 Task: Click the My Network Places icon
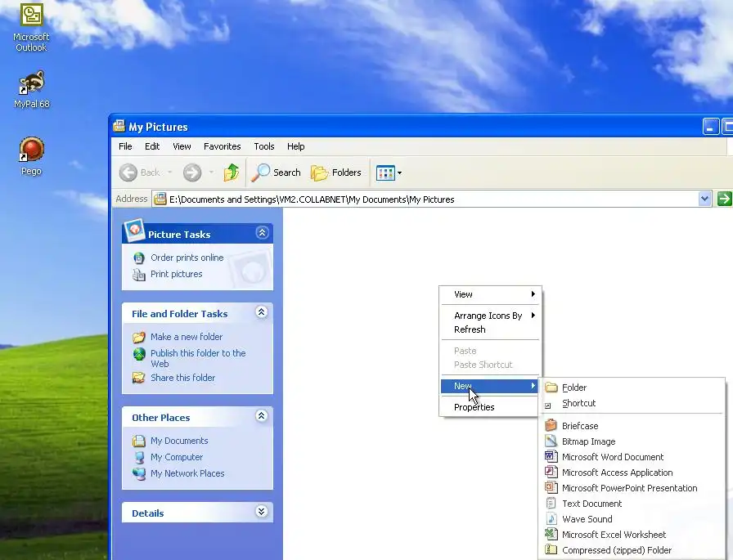(x=139, y=474)
